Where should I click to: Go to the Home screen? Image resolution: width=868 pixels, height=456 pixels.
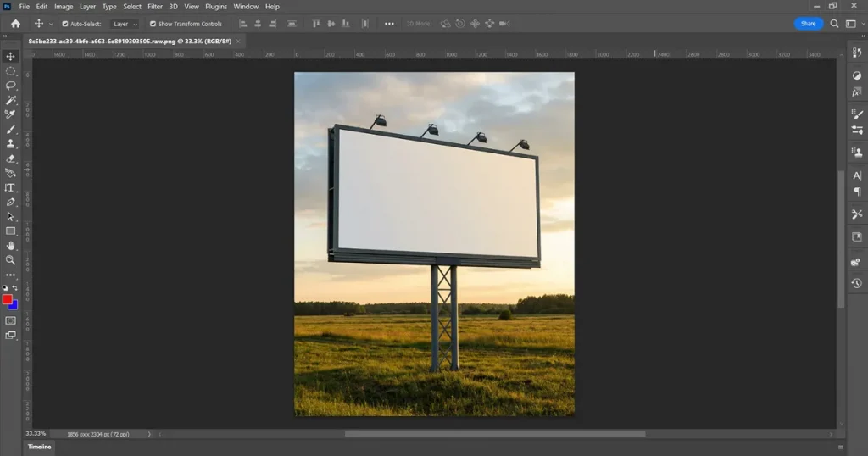coord(15,24)
